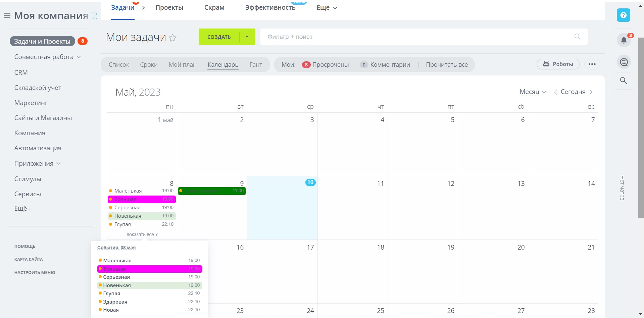Expand the Еще menu in top navigation

point(327,8)
